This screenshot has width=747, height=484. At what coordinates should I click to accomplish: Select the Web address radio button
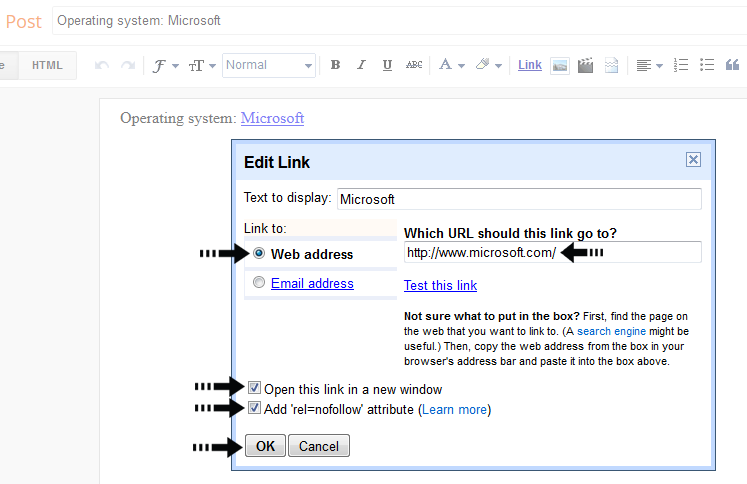click(259, 253)
